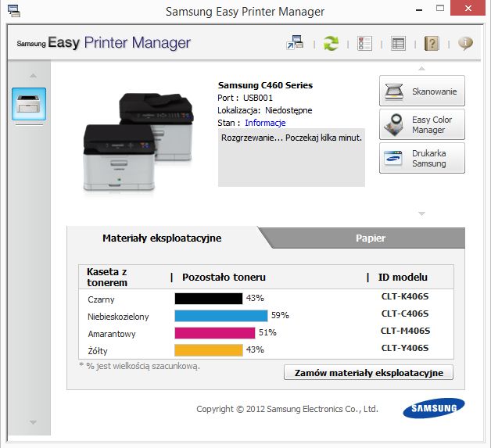Viewport: 491px width, 448px height.
Task: Click the Czarny row label
Action: point(101,299)
